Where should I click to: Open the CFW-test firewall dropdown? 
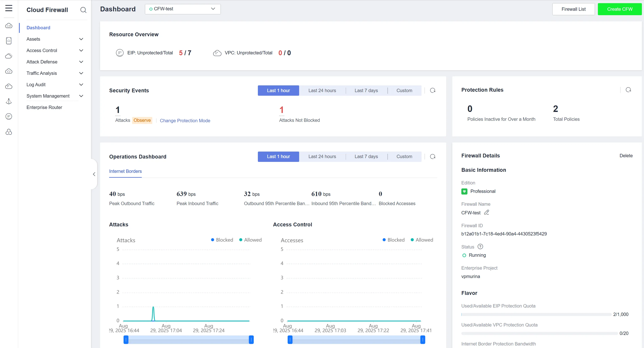[x=182, y=9]
